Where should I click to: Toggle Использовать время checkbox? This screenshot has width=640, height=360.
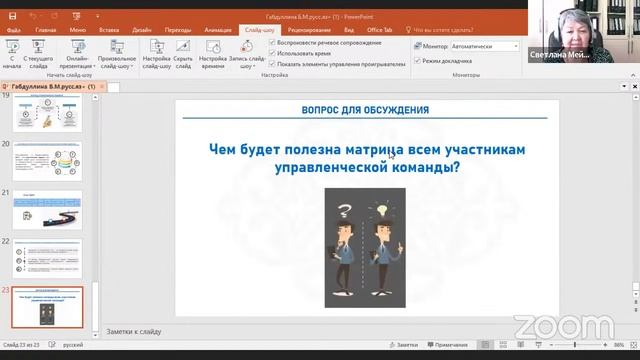point(273,53)
